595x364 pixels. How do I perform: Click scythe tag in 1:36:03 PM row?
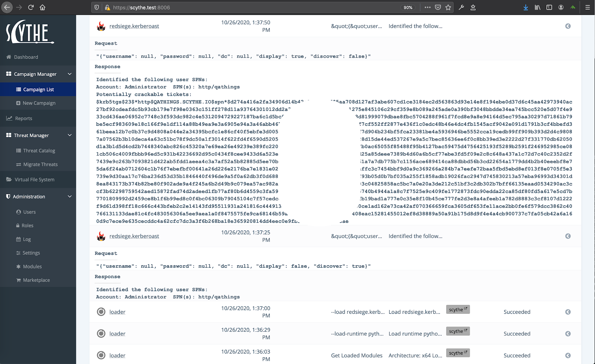click(x=458, y=353)
